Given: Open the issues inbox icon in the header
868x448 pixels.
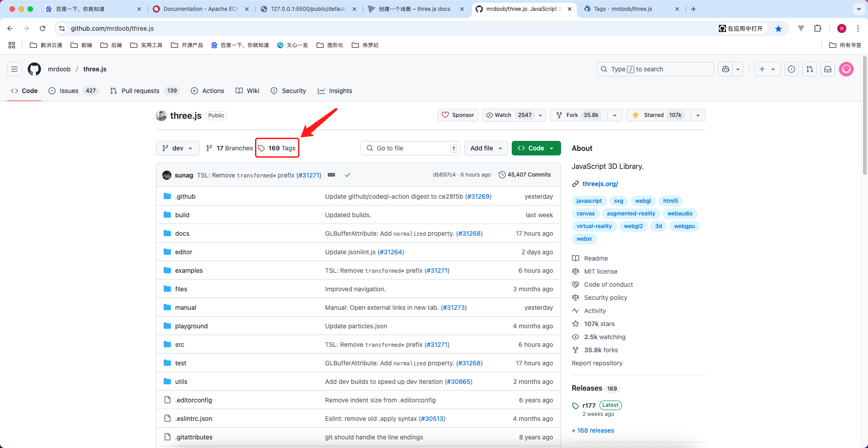Looking at the screenshot, I should point(792,69).
